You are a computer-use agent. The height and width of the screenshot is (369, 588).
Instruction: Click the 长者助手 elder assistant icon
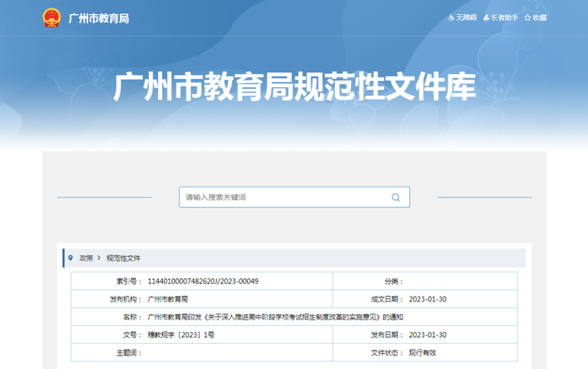tap(486, 18)
